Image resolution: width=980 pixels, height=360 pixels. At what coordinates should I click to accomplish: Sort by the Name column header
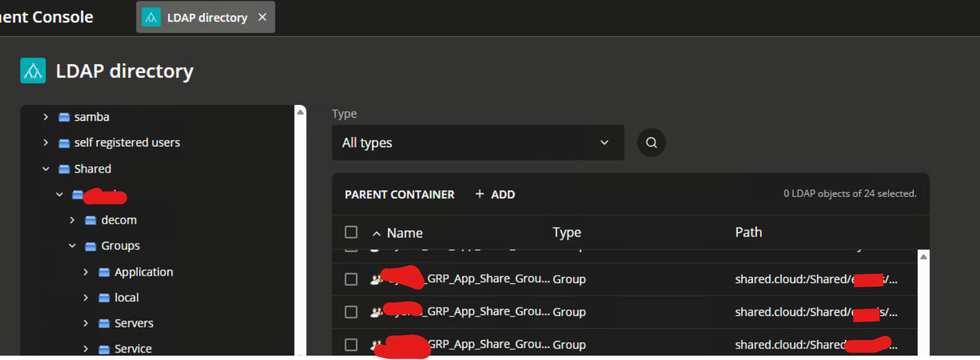click(404, 233)
